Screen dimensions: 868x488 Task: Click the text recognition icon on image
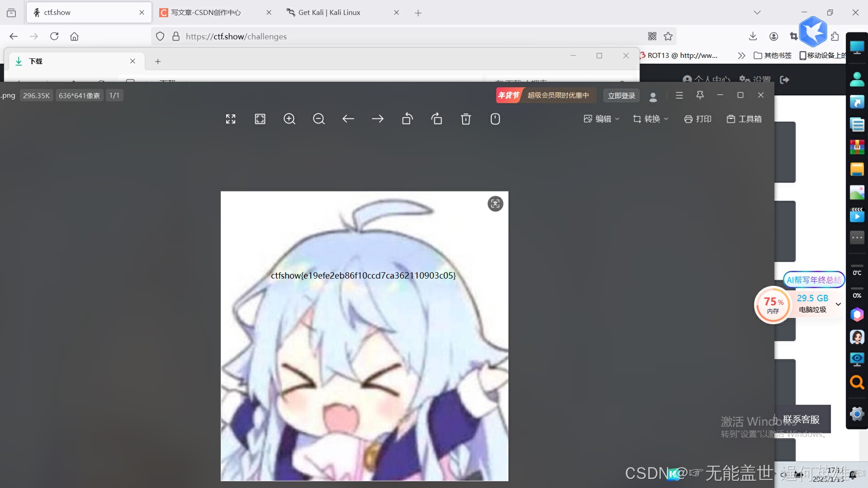[x=495, y=204]
